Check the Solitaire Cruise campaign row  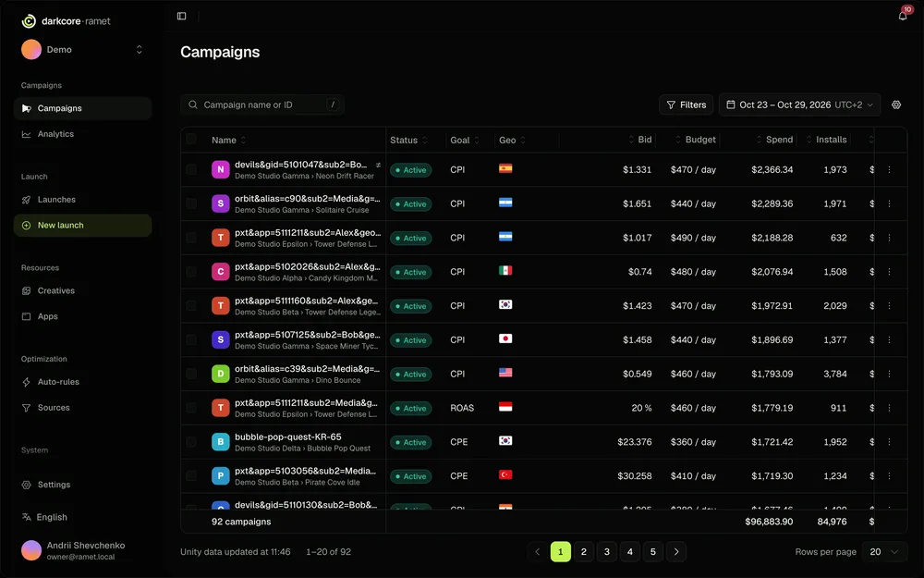(x=191, y=203)
